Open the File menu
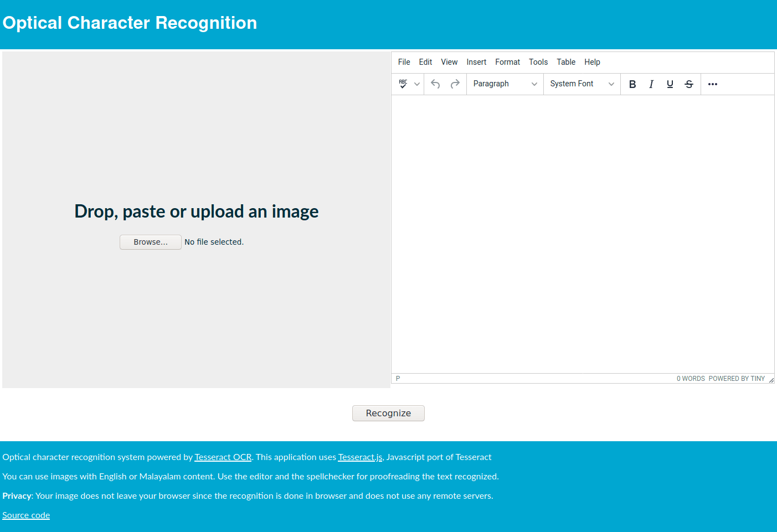777x532 pixels. (404, 62)
